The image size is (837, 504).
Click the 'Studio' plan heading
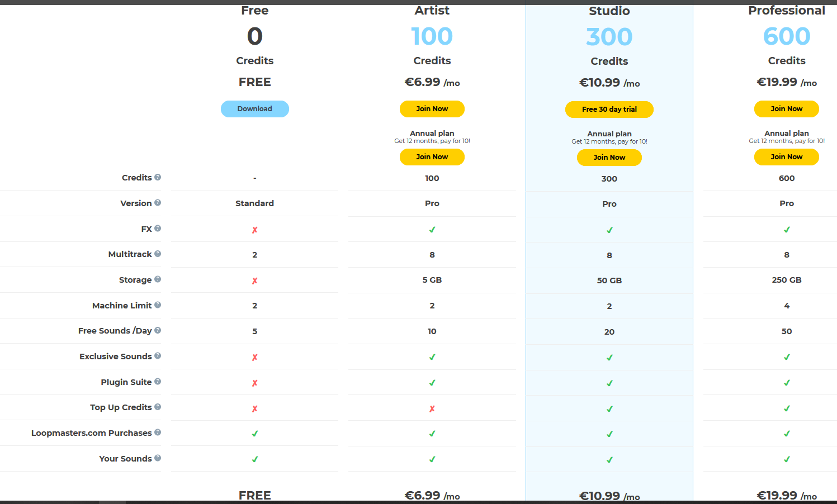[609, 11]
